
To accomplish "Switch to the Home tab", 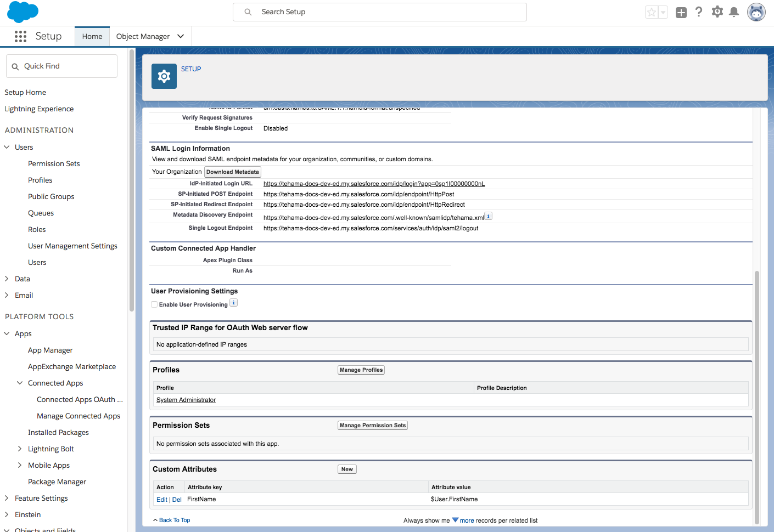I will 92,36.
